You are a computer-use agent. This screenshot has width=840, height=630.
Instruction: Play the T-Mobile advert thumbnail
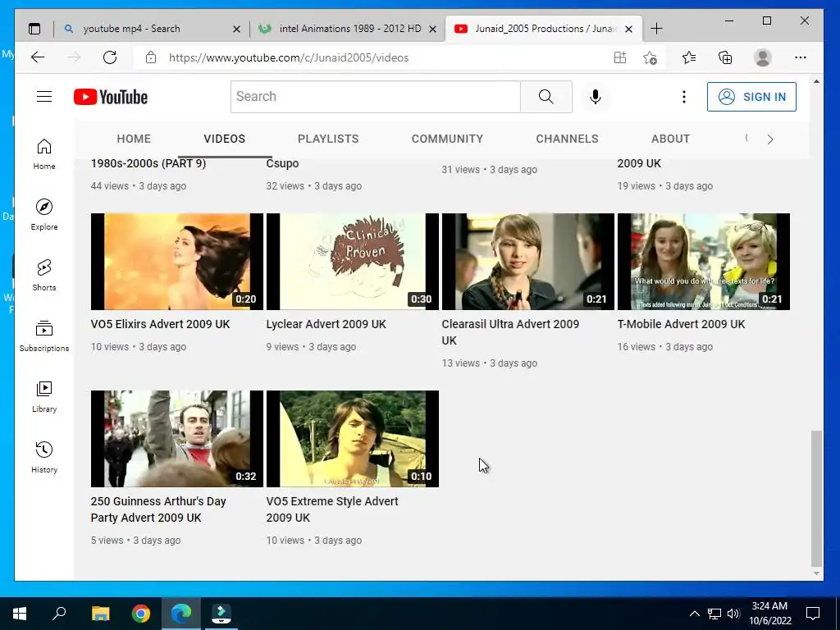[x=703, y=262]
